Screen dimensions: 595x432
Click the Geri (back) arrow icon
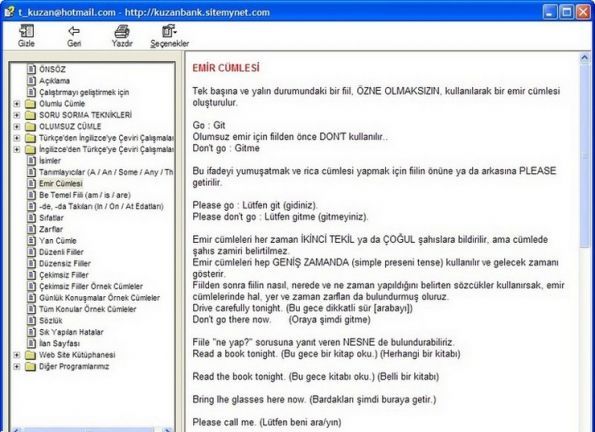(74, 31)
